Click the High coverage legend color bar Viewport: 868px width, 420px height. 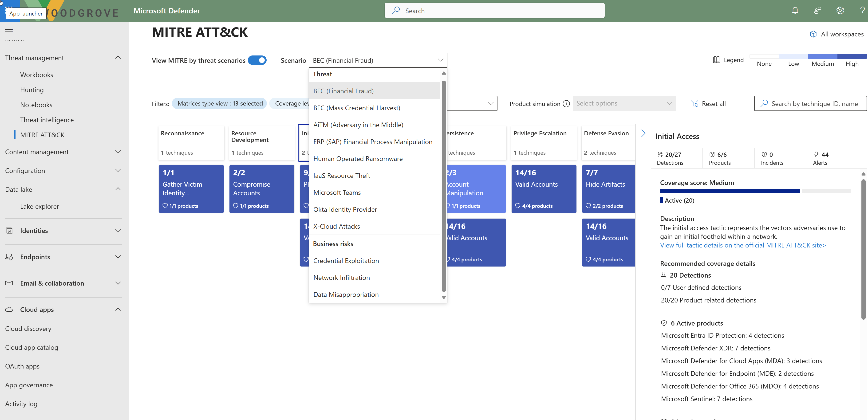pos(852,56)
